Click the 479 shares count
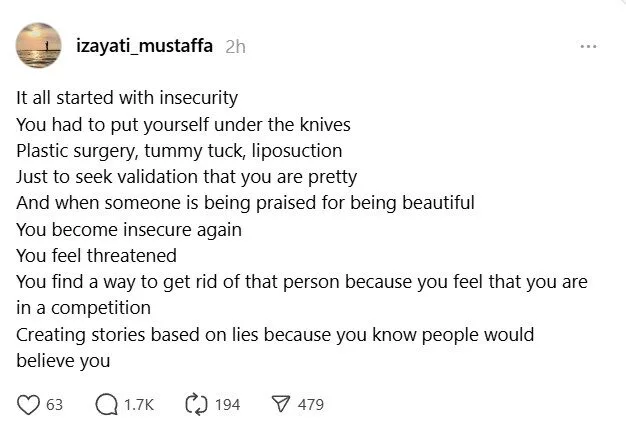Screen dimensions: 626x422 (311, 405)
